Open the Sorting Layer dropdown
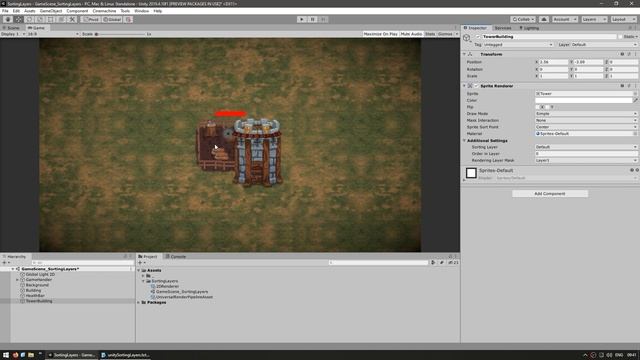 586,147
